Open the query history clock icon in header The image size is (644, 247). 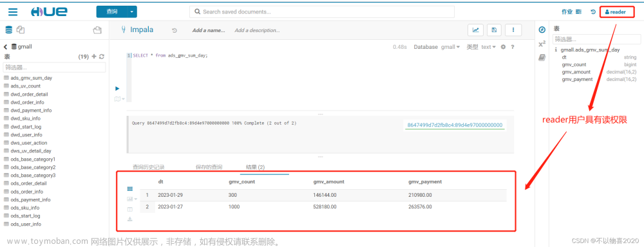(x=593, y=12)
